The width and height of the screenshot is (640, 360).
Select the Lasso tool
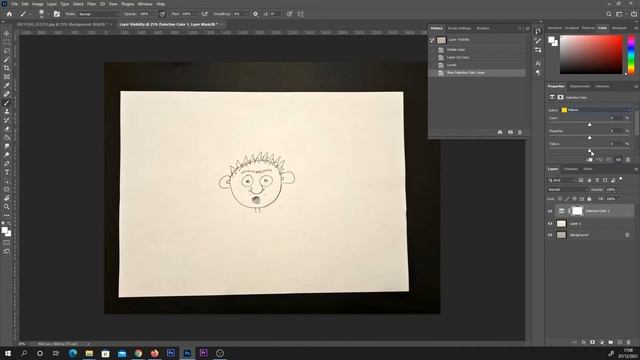pos(7,51)
